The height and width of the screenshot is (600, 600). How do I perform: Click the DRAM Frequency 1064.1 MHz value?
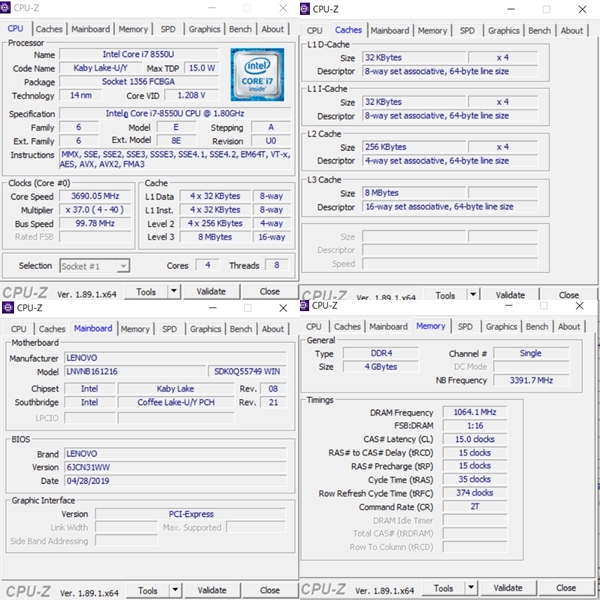coord(475,412)
